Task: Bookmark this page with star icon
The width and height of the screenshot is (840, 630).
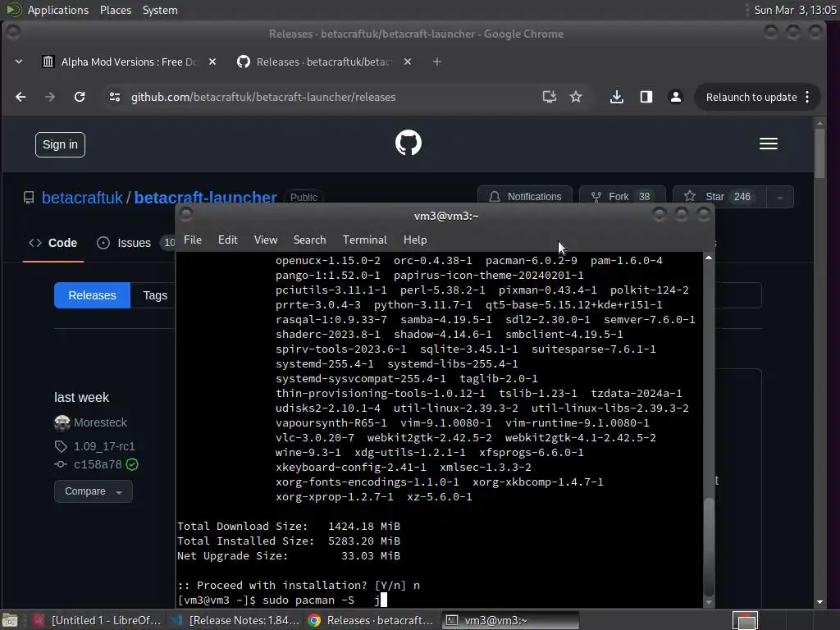Action: (x=576, y=97)
